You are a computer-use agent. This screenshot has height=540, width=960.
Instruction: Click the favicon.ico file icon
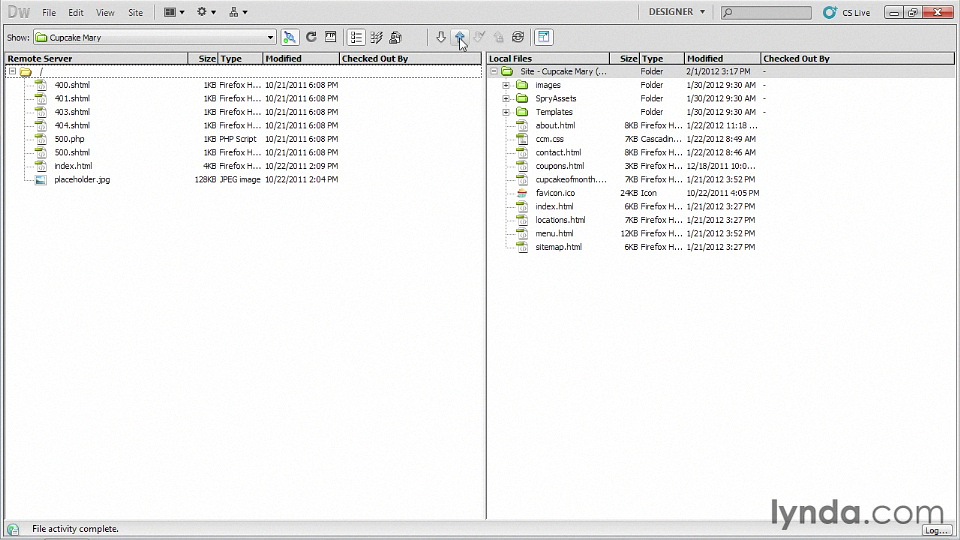522,193
